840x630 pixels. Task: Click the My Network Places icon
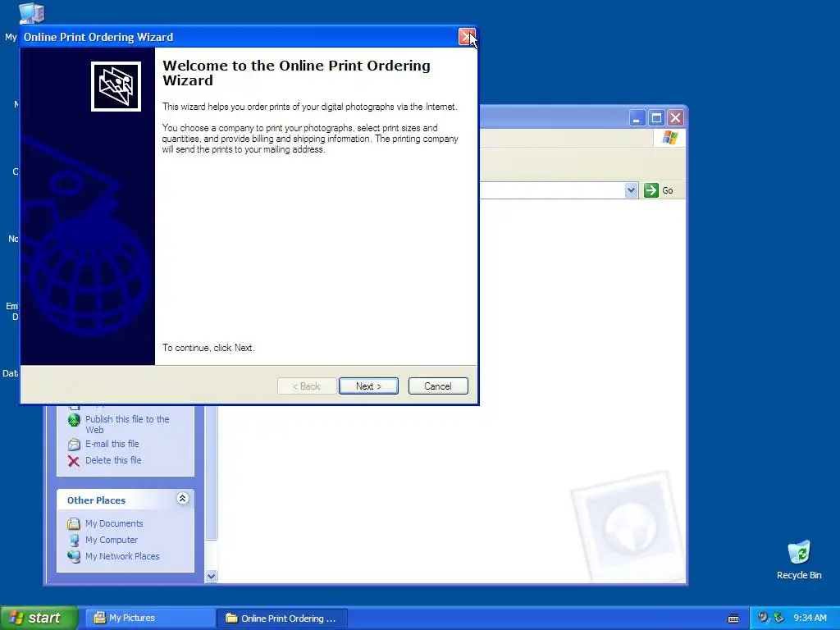pos(74,557)
